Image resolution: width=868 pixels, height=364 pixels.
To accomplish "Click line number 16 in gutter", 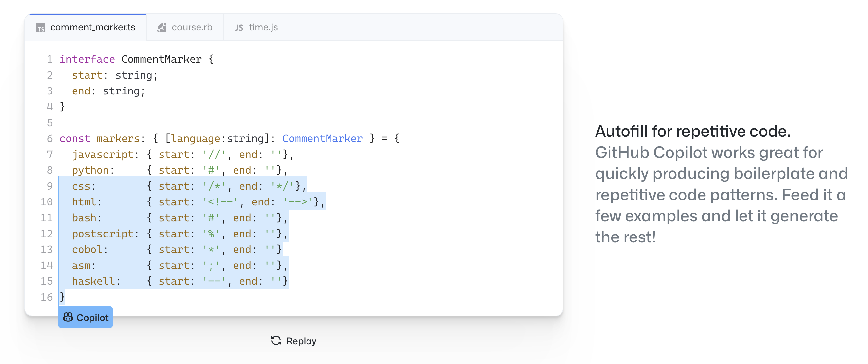I will (x=47, y=297).
